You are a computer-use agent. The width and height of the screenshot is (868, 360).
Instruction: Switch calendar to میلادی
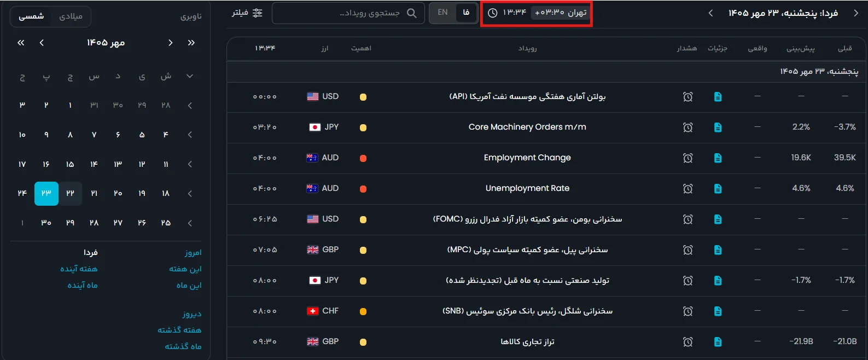point(71,16)
